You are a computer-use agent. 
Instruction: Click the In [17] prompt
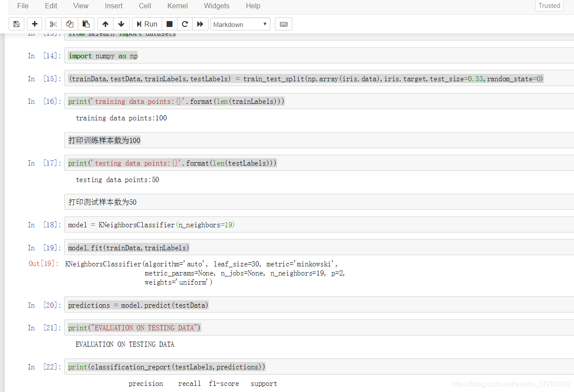click(x=44, y=163)
